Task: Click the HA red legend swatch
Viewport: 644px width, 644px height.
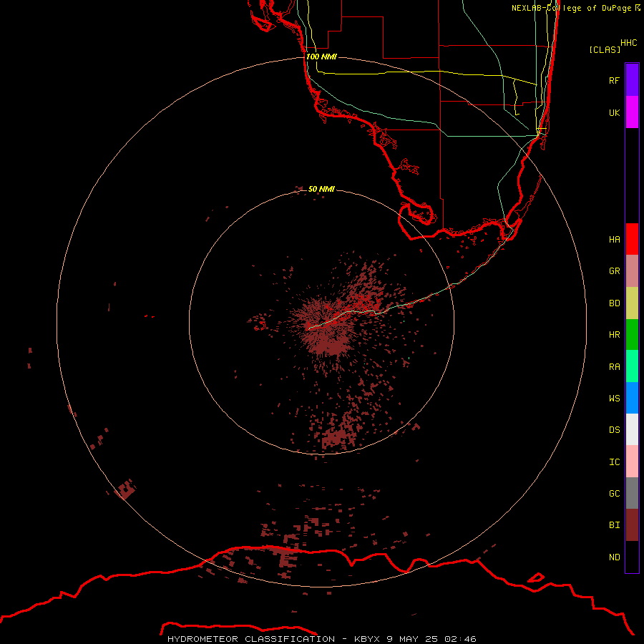Action: pos(632,239)
